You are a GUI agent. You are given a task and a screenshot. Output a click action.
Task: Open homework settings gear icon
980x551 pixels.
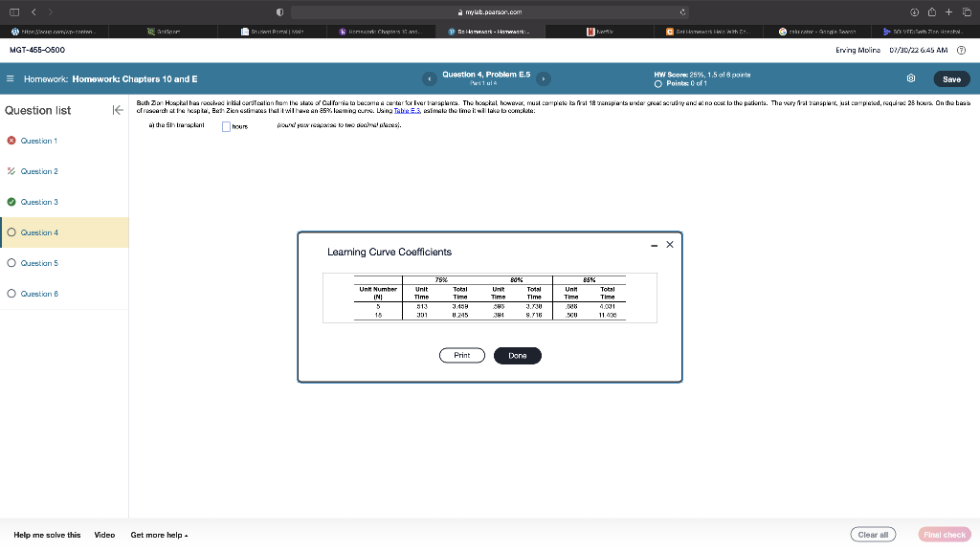(x=911, y=78)
